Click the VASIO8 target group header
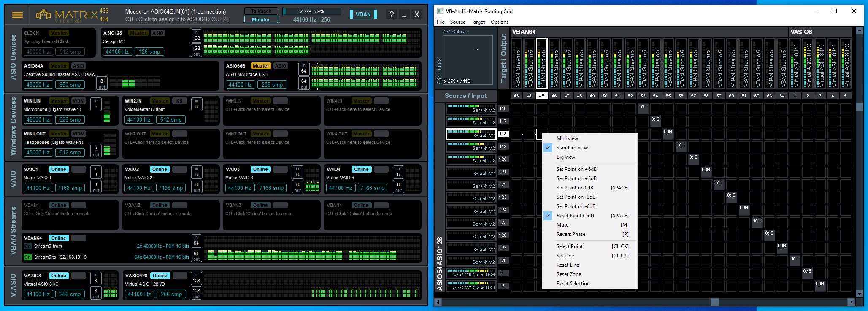Image resolution: width=868 pixels, height=311 pixels. point(820,32)
